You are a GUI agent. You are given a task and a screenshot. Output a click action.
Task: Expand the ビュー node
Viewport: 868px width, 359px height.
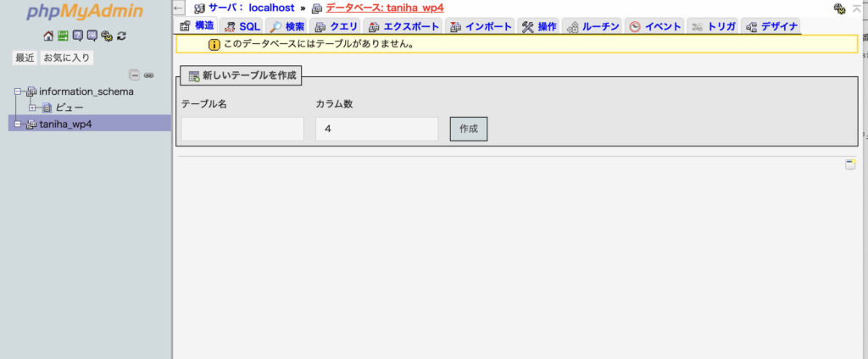pos(33,108)
